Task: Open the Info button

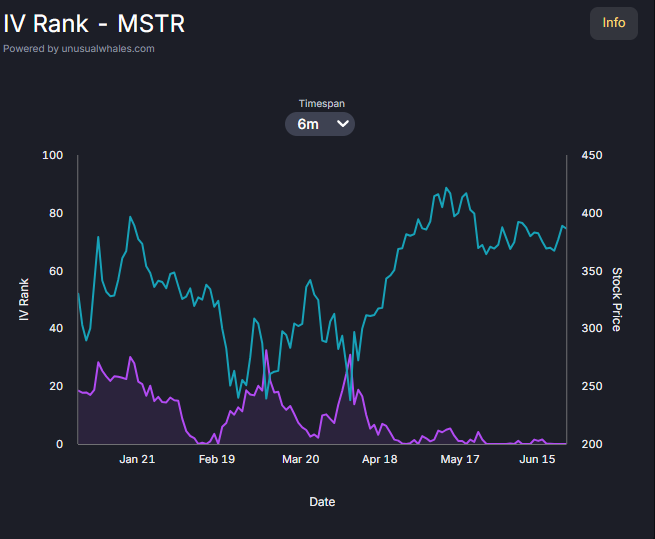Action: (x=614, y=23)
